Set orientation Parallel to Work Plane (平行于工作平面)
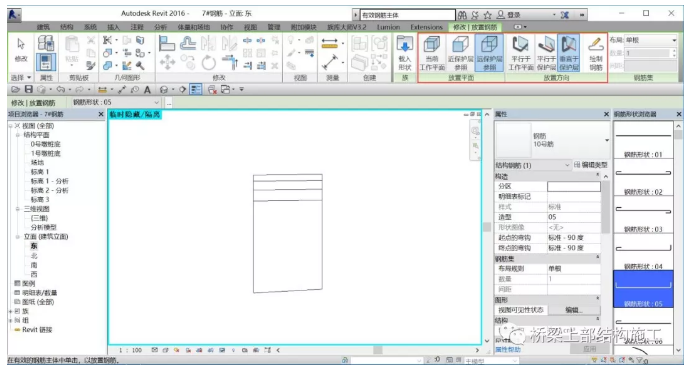 point(520,53)
